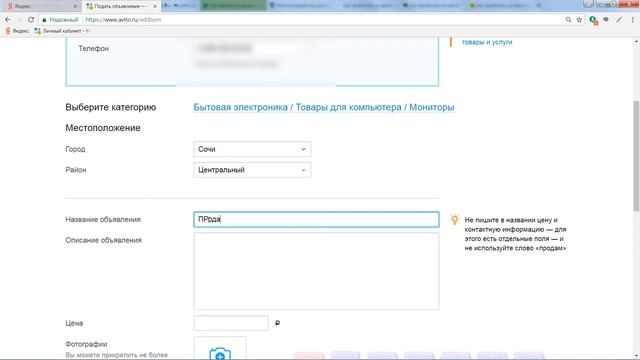Select the Подать объявление tab
The height and width of the screenshot is (360, 640).
point(120,6)
